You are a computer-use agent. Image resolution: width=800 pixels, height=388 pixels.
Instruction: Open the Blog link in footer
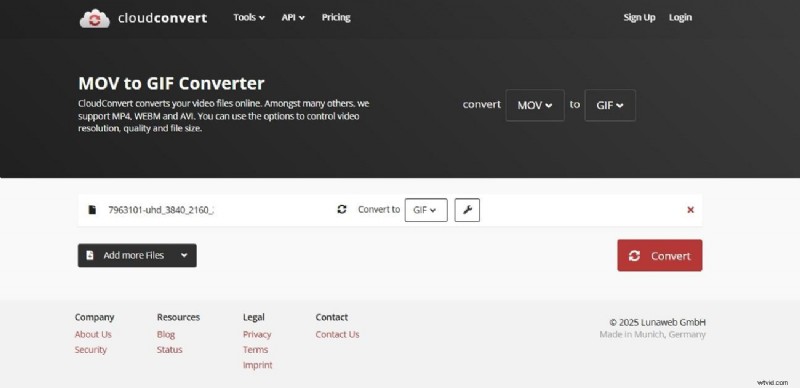[166, 334]
